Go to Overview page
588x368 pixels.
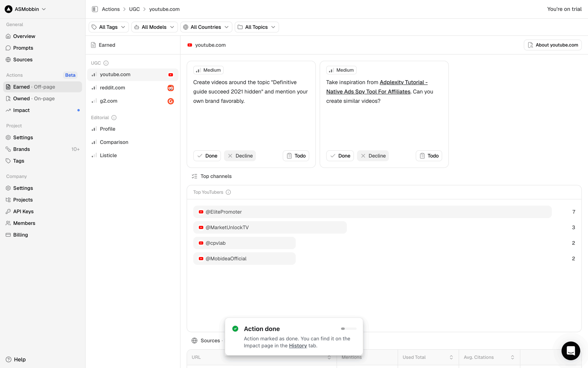tap(43, 36)
